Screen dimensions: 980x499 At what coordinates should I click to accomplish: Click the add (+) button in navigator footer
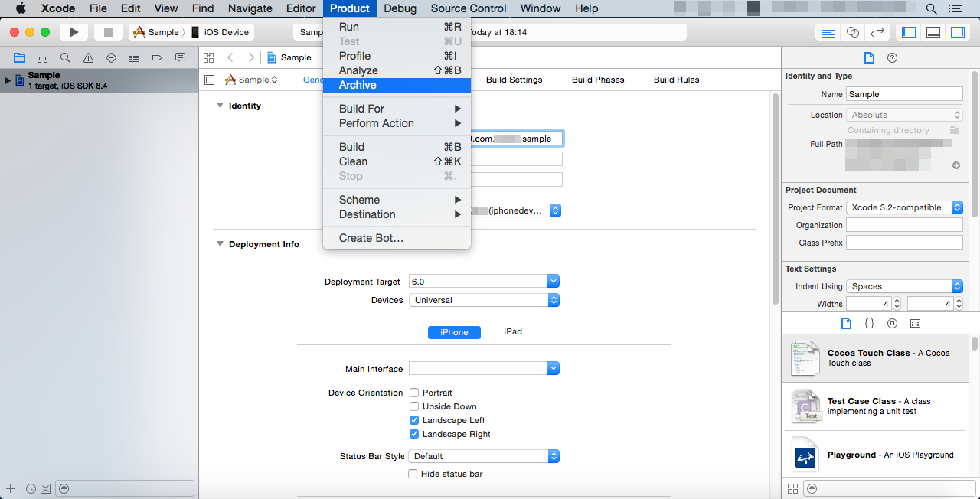point(10,488)
